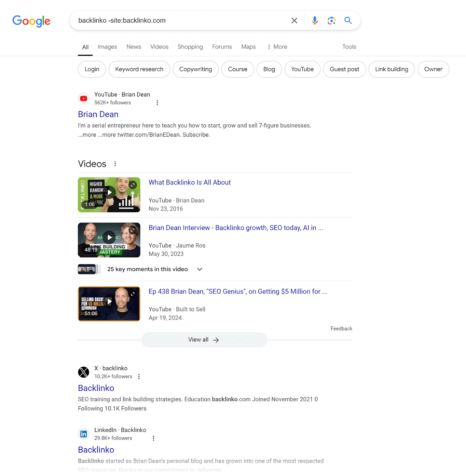Select the Login filter chip
The image size is (466, 476).
[92, 69]
